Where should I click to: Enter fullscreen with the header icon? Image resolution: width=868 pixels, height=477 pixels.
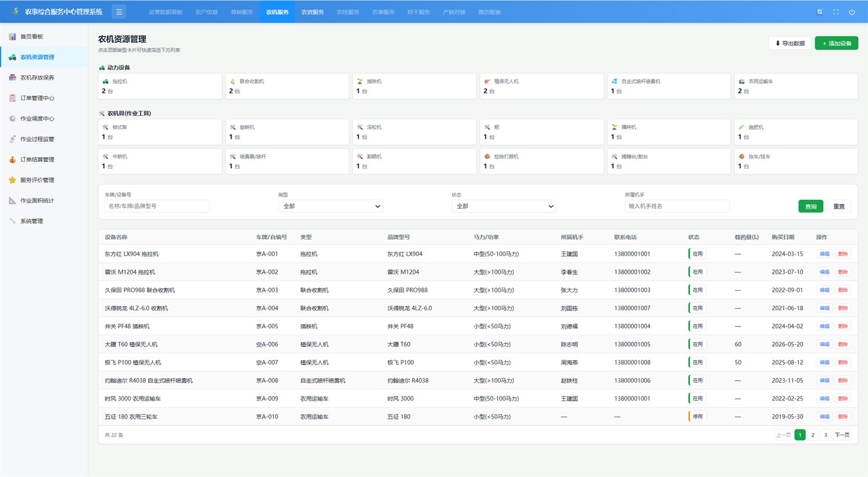[x=836, y=12]
